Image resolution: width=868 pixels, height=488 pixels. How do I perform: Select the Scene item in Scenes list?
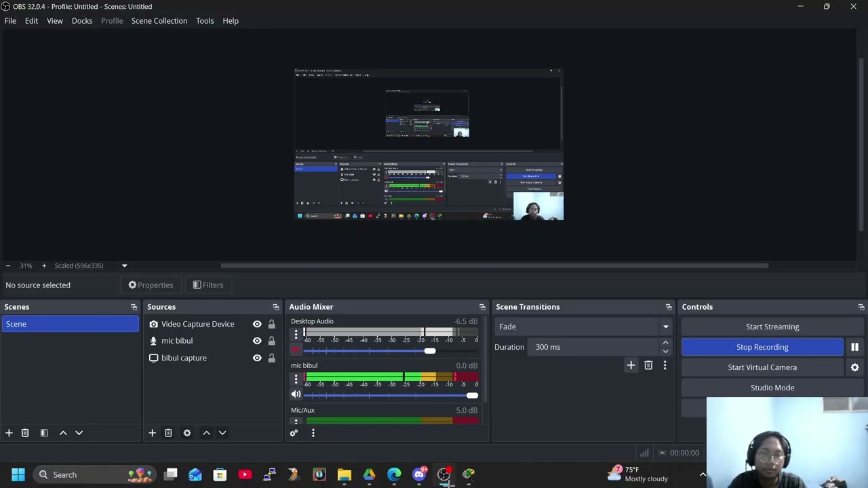click(70, 324)
